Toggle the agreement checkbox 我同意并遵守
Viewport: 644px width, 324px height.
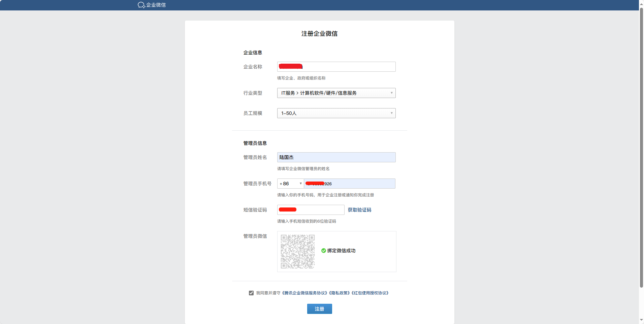click(251, 293)
